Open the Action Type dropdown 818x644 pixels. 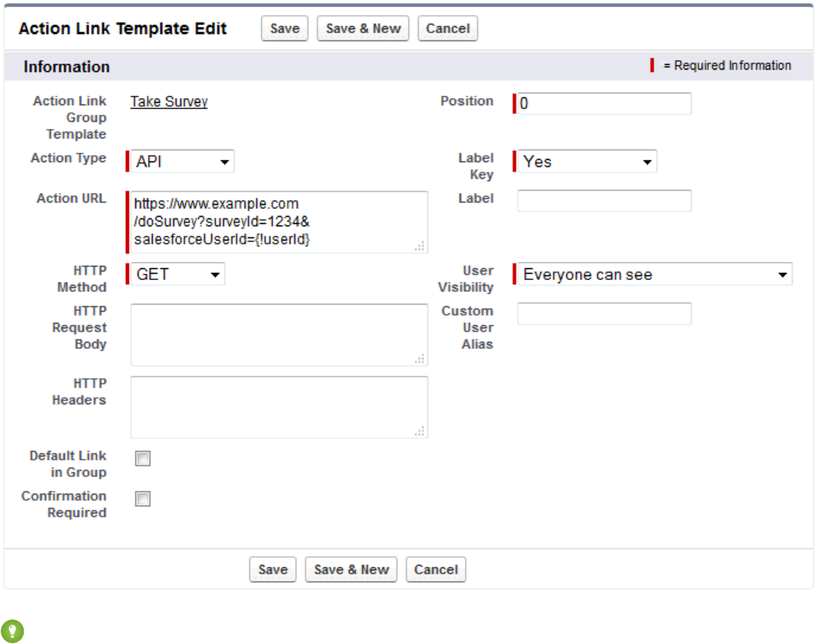tap(182, 162)
